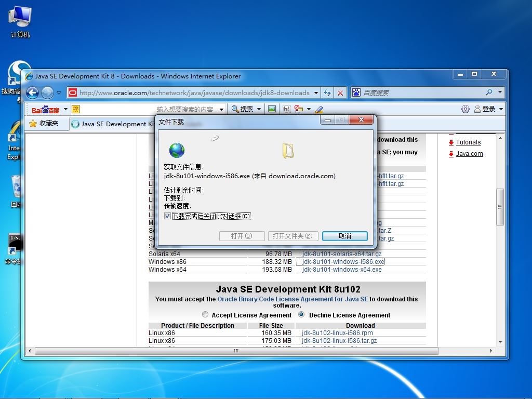Viewport: 532px width, 399px height.
Task: Select Accept License Agreement radio for 8u102
Action: pyautogui.click(x=205, y=314)
